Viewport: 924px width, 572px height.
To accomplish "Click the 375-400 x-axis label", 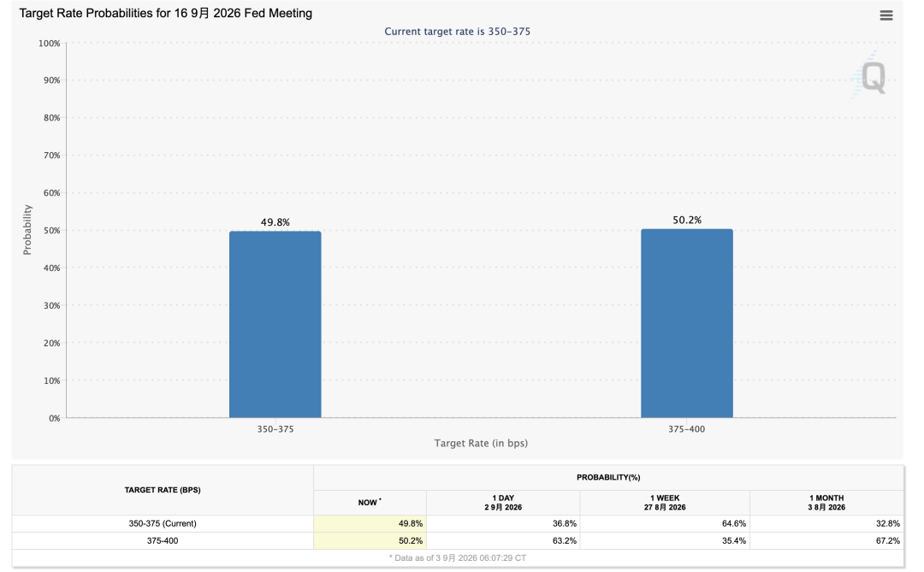I will click(686, 429).
